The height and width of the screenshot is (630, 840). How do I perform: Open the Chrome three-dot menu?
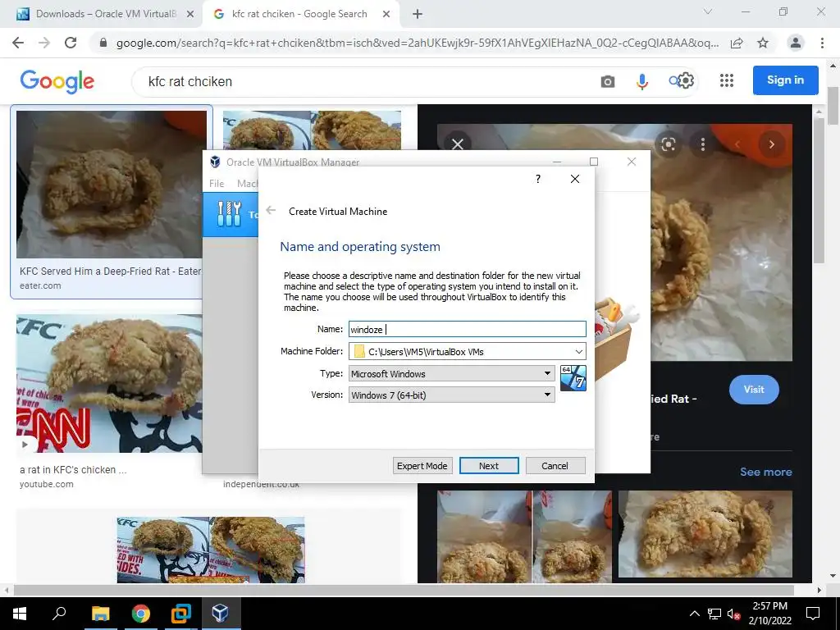(x=822, y=43)
